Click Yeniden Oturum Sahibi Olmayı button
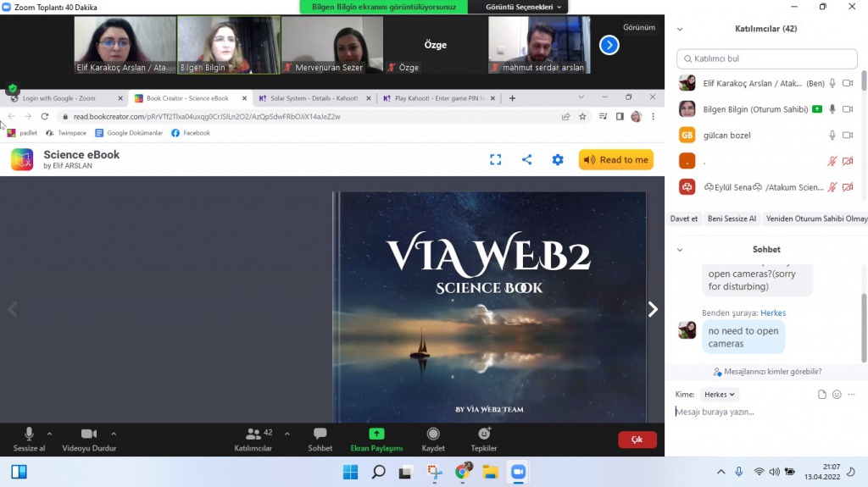868x487 pixels. [816, 219]
